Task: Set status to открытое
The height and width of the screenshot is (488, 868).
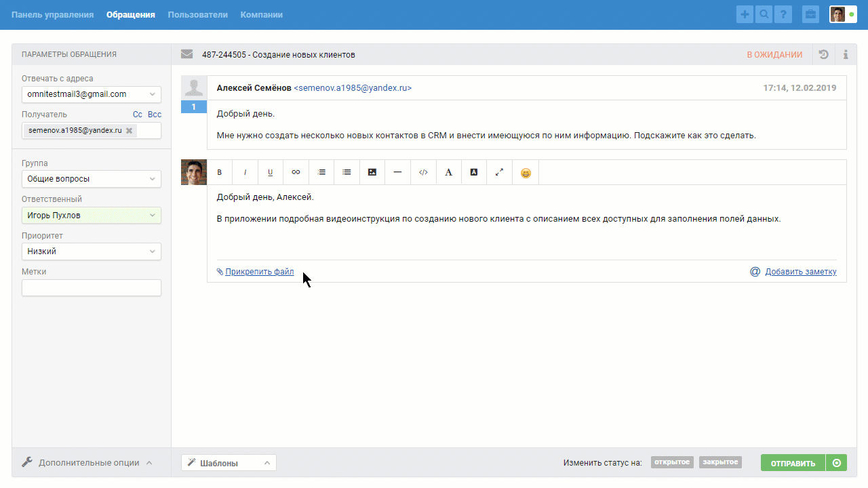Action: [672, 462]
